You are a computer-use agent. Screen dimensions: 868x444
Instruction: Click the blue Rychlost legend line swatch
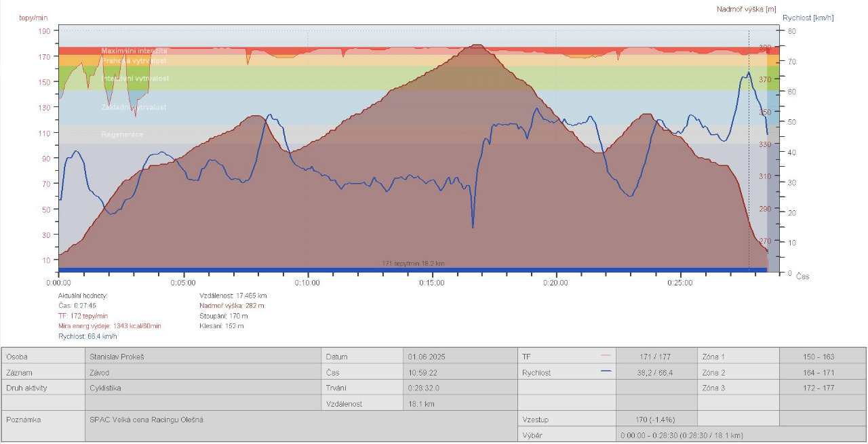click(606, 372)
